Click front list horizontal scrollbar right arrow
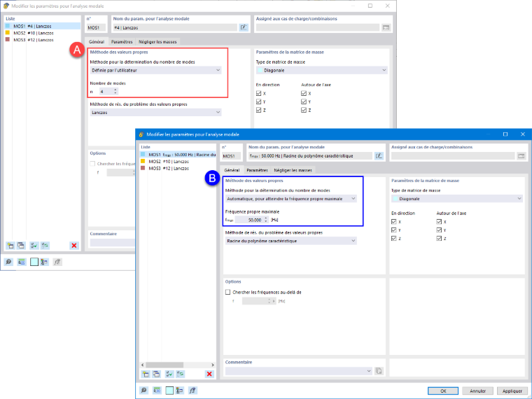Viewport: 532px width, 399px height. coord(213,365)
